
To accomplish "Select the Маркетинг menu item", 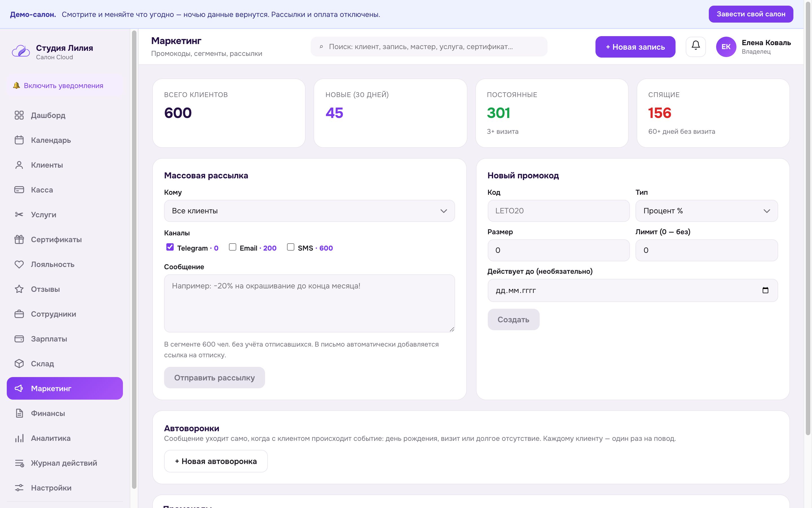I will point(65,388).
